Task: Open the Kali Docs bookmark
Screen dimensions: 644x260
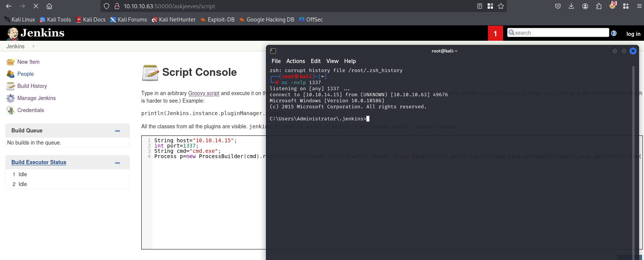Action: click(91, 20)
